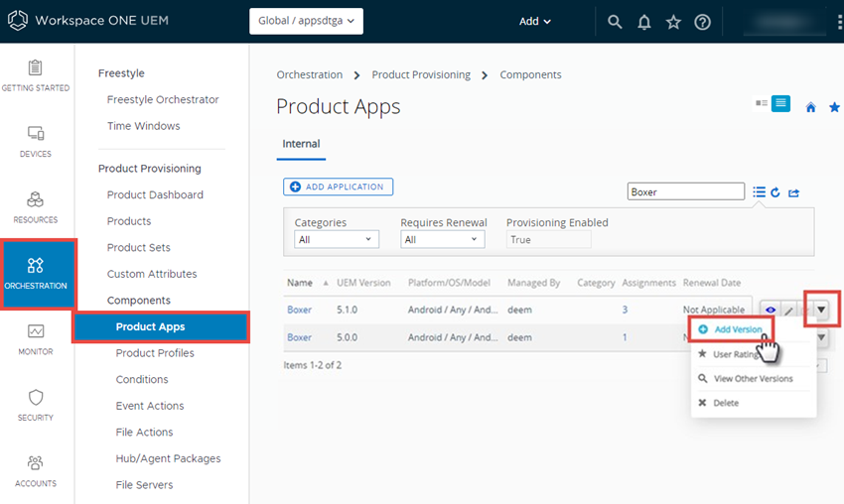The image size is (844, 504).
Task: Open the notifications bell
Action: point(644,22)
